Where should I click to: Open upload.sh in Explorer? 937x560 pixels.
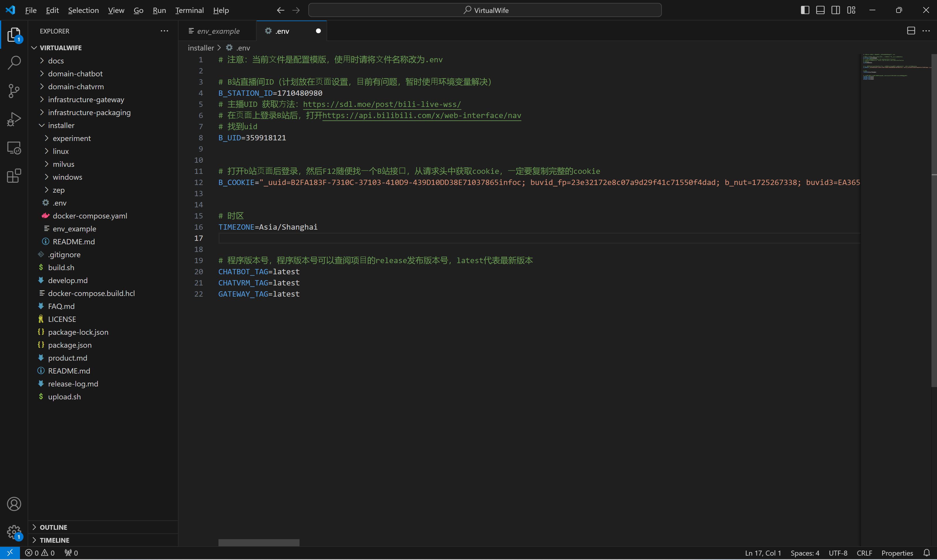64,397
